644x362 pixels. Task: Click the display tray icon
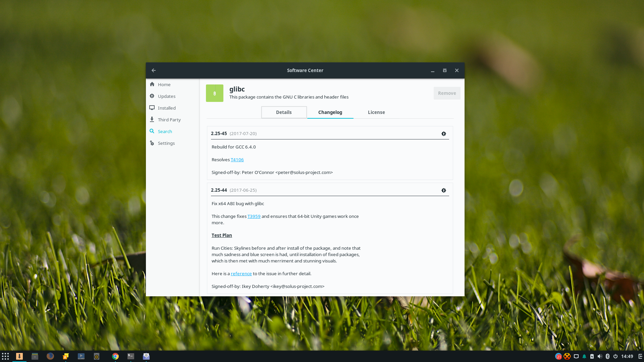point(576,356)
